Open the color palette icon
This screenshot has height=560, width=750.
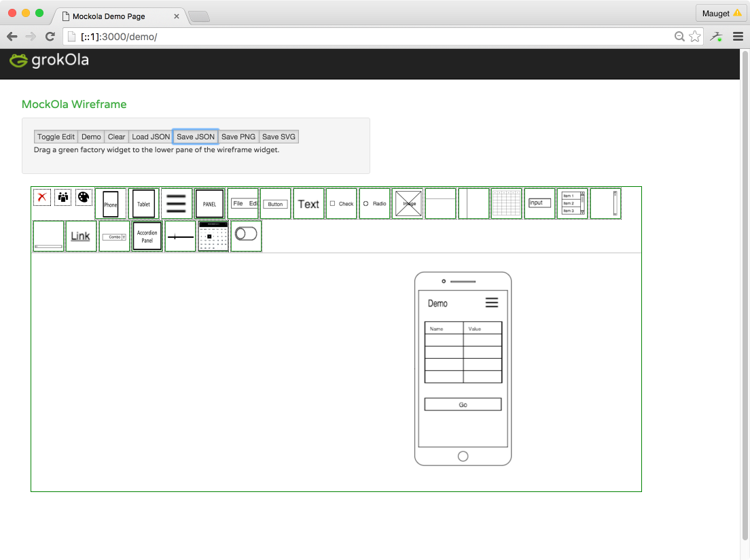[x=84, y=197]
